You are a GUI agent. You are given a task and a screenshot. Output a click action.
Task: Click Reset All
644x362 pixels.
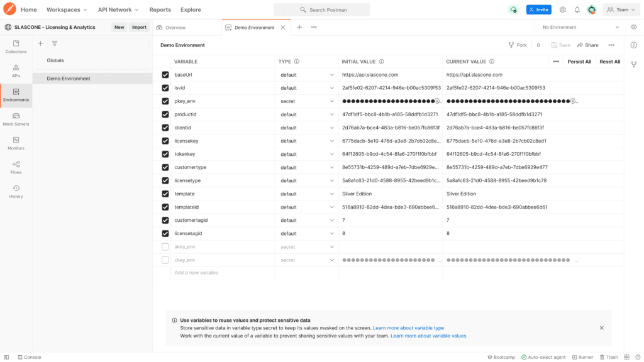pos(609,62)
